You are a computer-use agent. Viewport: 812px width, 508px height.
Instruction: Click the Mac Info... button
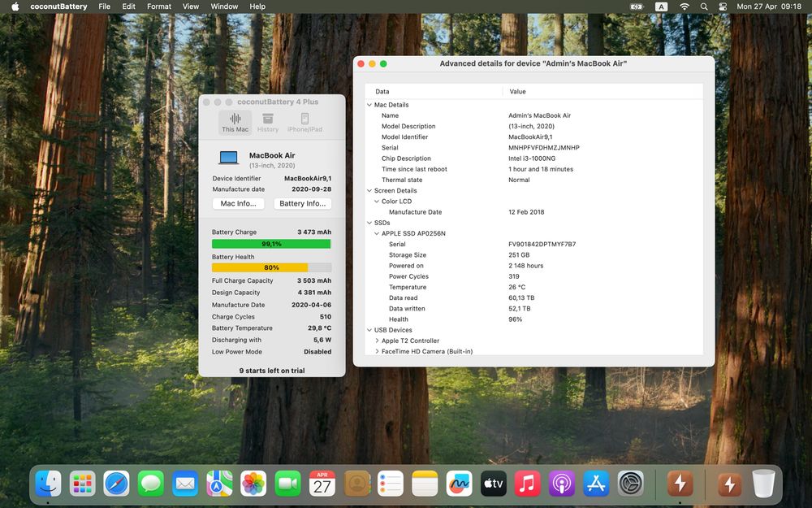click(238, 204)
